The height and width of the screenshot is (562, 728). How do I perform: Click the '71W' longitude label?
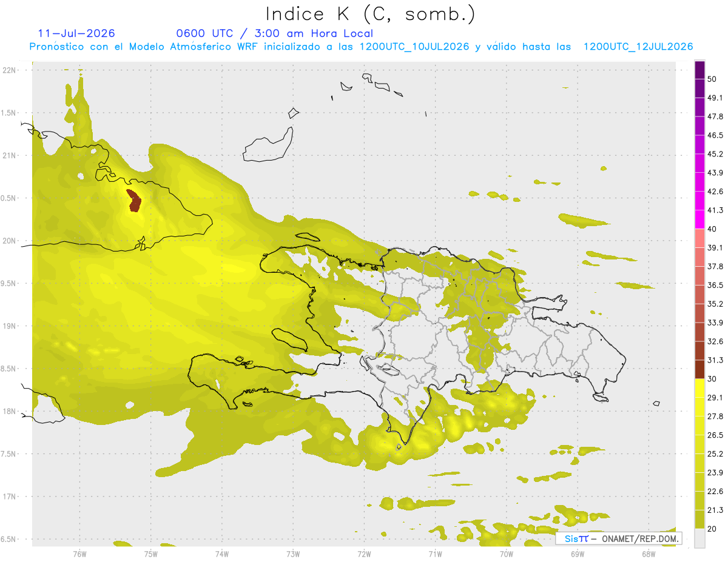[x=435, y=554]
